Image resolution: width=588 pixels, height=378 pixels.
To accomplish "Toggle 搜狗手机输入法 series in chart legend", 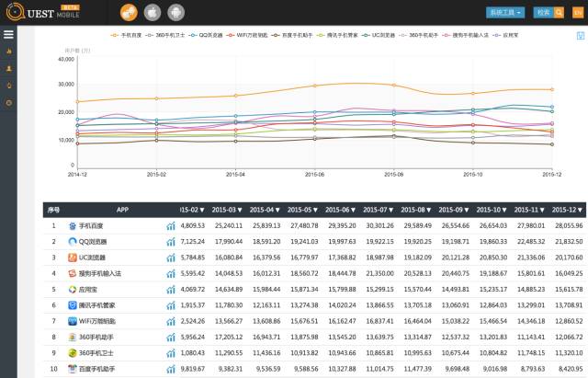I will point(466,35).
